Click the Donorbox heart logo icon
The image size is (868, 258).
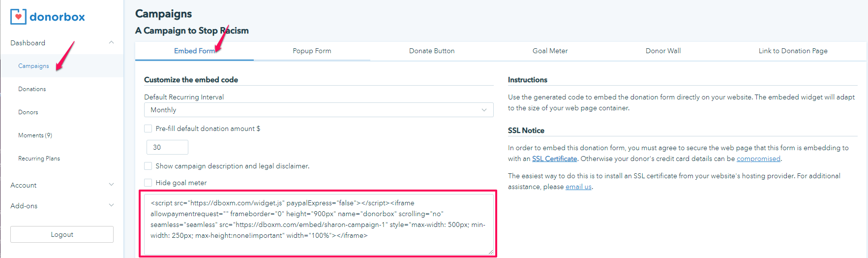click(x=18, y=17)
